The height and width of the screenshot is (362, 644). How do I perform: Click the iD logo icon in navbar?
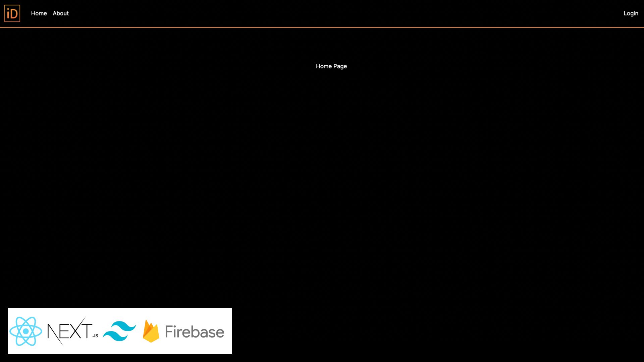point(12,13)
